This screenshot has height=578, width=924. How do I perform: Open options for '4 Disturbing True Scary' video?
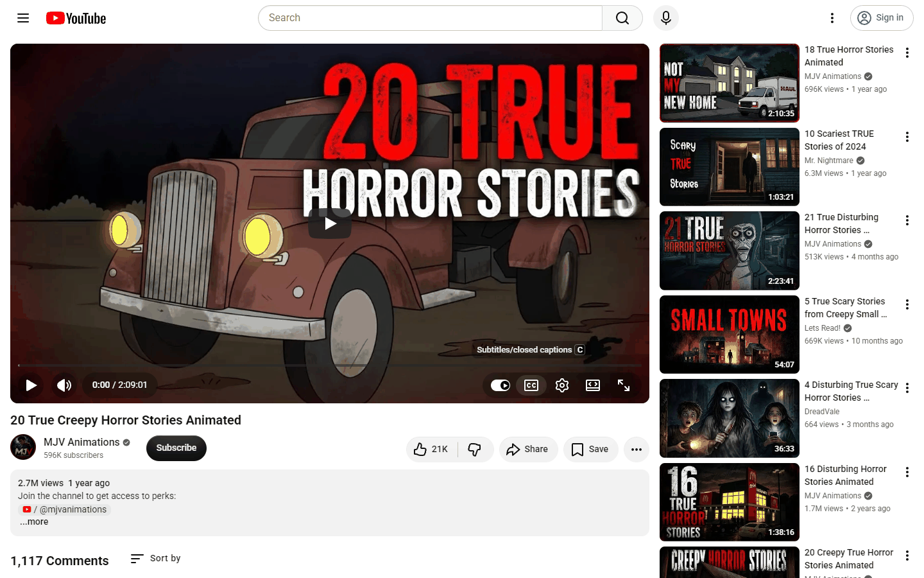tap(907, 388)
